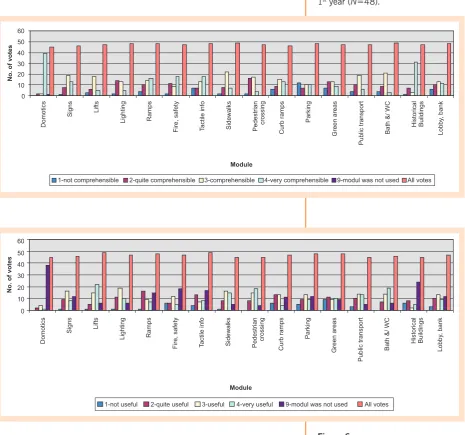Click 'Curb ramps' label in comprehensibility chart

point(282,118)
